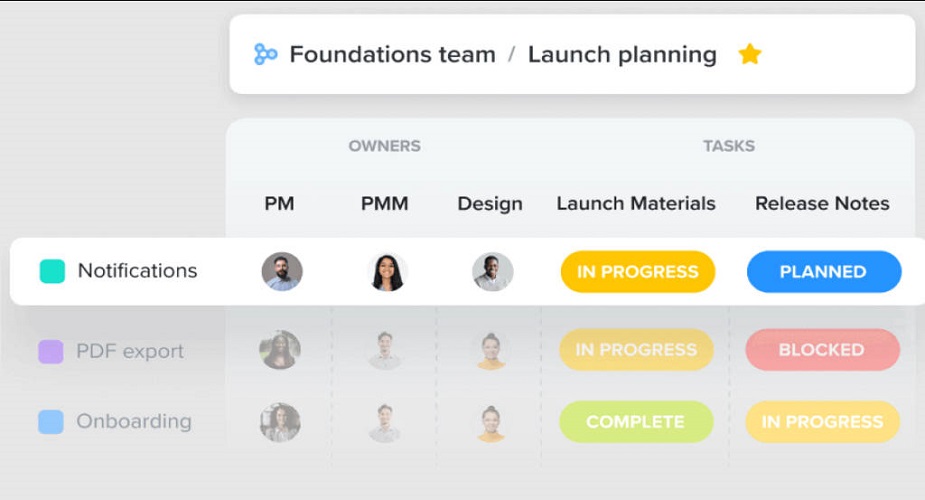Select the Release Notes column header
925x500 pixels.
pyautogui.click(x=822, y=203)
